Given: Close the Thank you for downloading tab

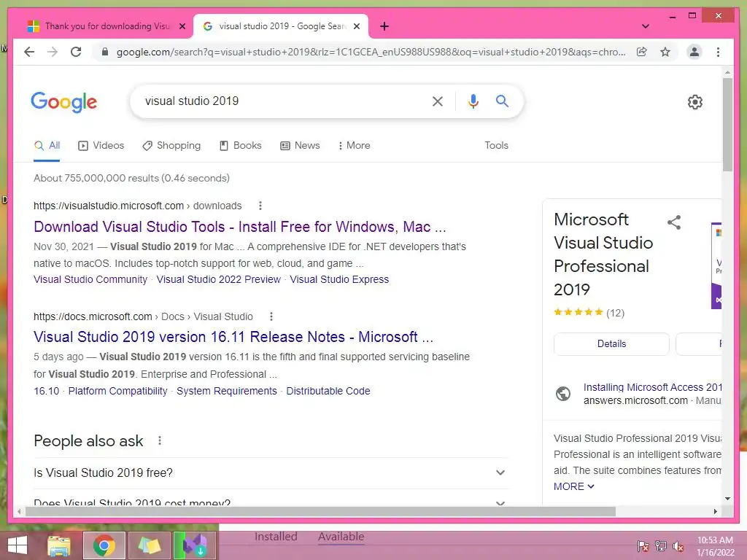Looking at the screenshot, I should (182, 26).
